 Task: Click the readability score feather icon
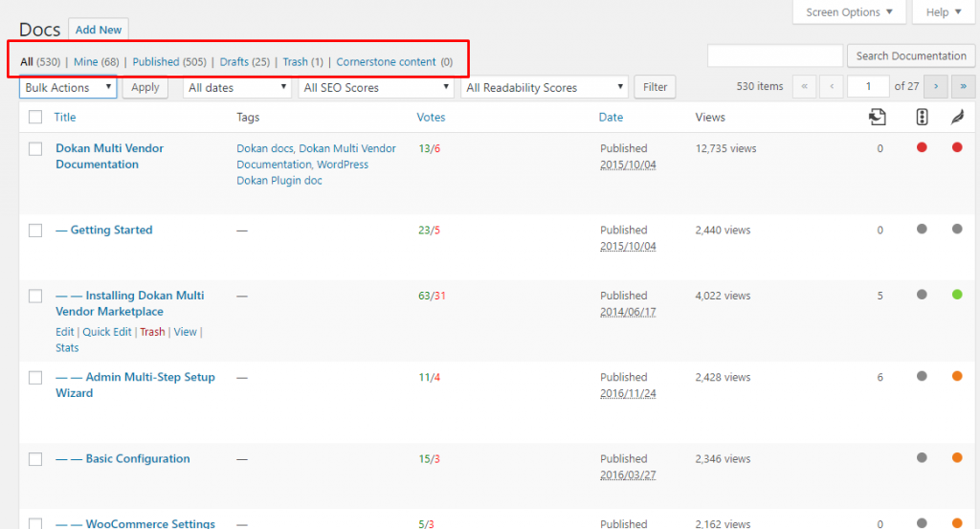957,117
